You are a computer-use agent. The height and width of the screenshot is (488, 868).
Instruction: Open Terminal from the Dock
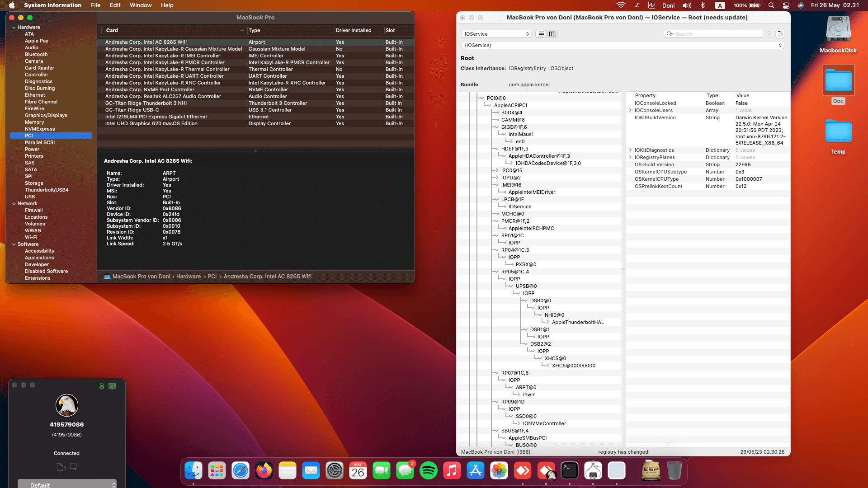click(569, 470)
